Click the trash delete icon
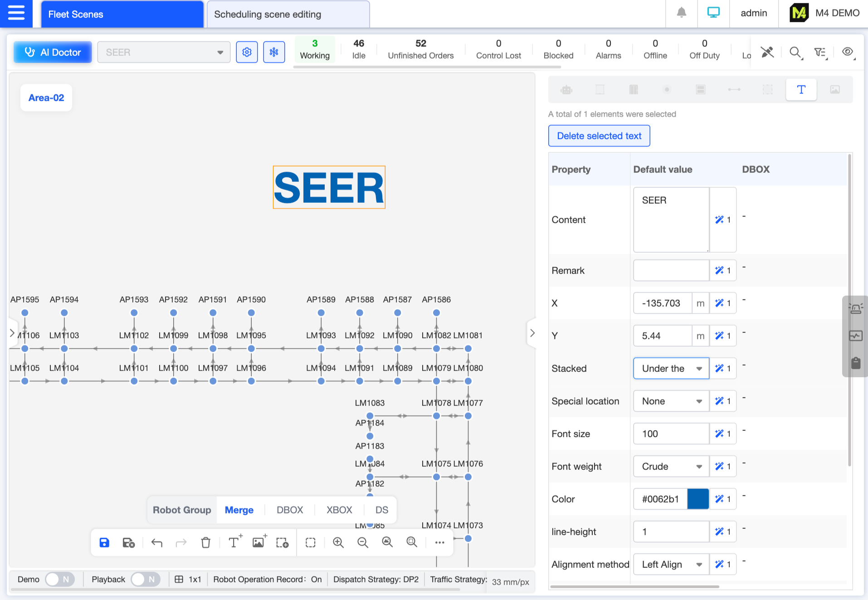This screenshot has width=868, height=600. click(205, 542)
